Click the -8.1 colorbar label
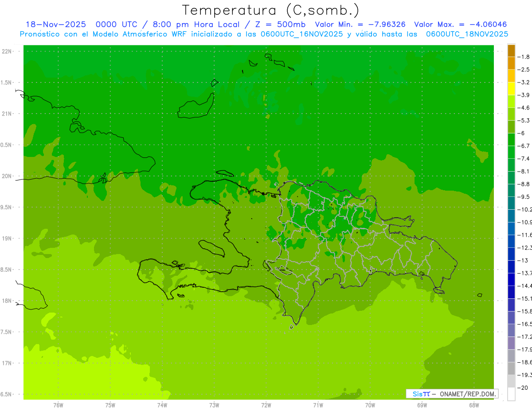Viewport: 532px width, 411px height. (524, 171)
